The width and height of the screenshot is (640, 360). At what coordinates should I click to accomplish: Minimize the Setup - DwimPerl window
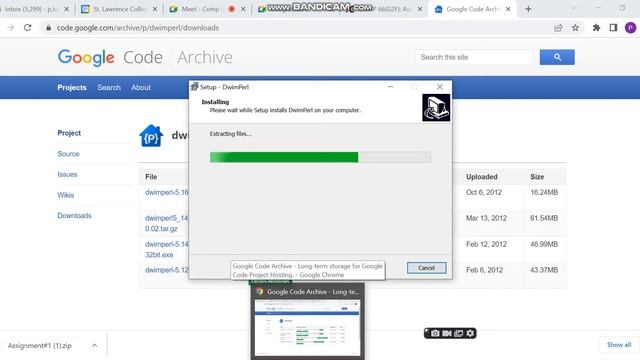click(390, 87)
